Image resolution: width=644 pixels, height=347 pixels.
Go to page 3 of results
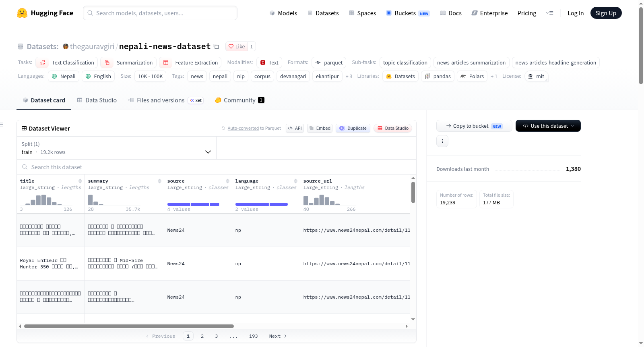click(x=216, y=336)
